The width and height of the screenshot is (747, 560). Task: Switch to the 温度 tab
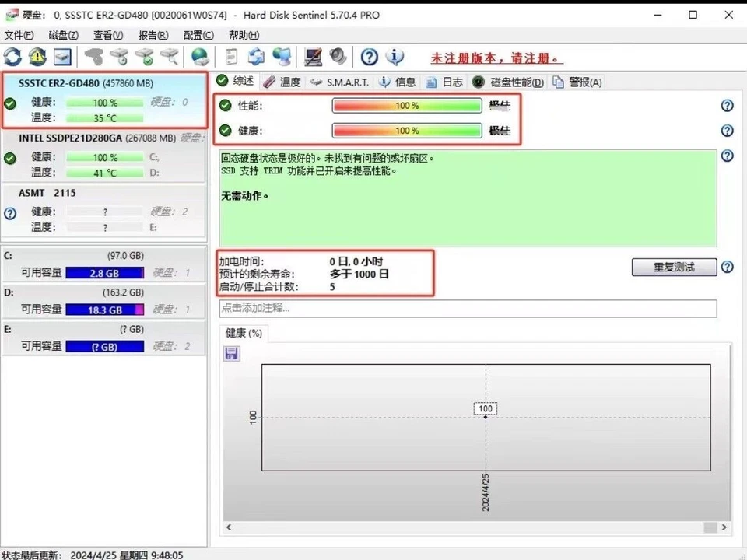[282, 82]
